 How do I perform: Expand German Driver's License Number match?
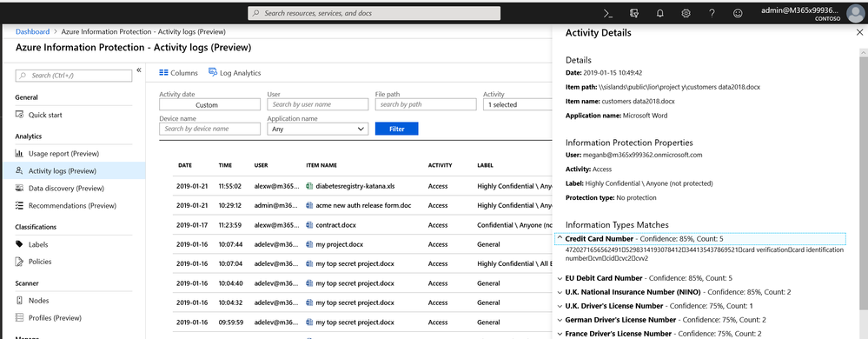[560, 320]
